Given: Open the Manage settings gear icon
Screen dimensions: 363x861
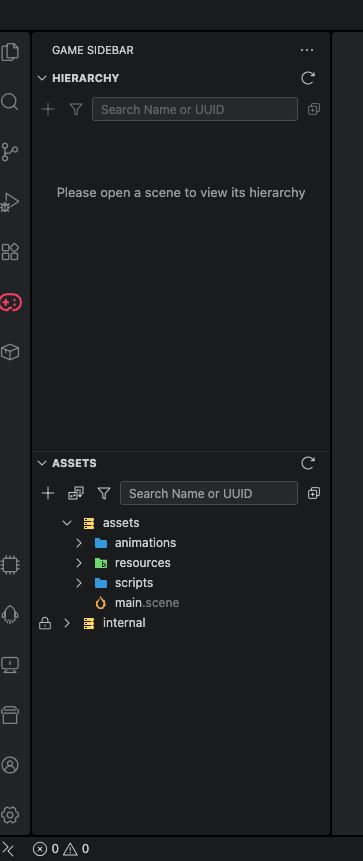Looking at the screenshot, I should (10, 814).
